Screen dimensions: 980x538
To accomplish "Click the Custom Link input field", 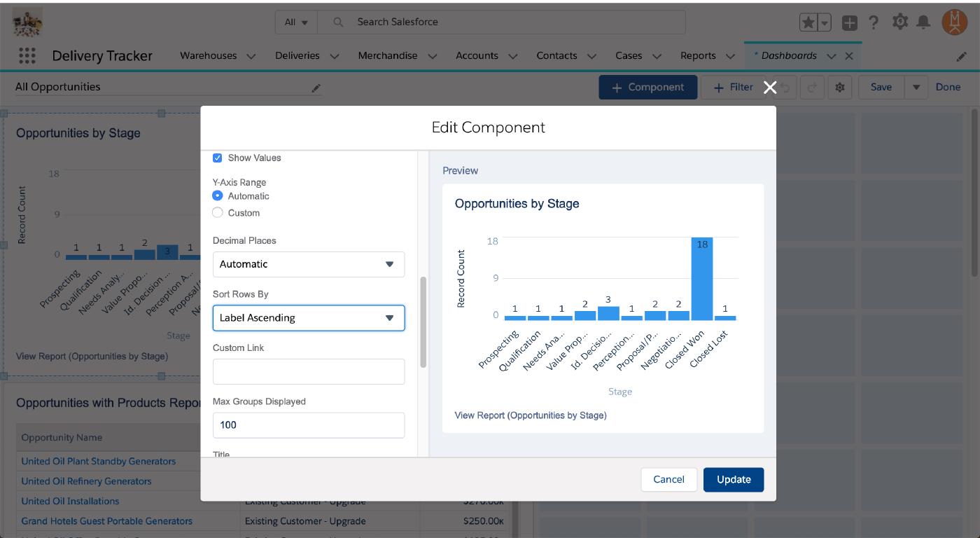I will point(309,371).
